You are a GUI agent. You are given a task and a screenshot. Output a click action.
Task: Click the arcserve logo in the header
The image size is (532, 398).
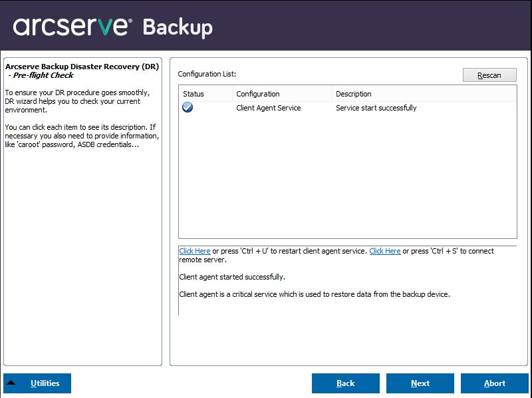pyautogui.click(x=72, y=26)
